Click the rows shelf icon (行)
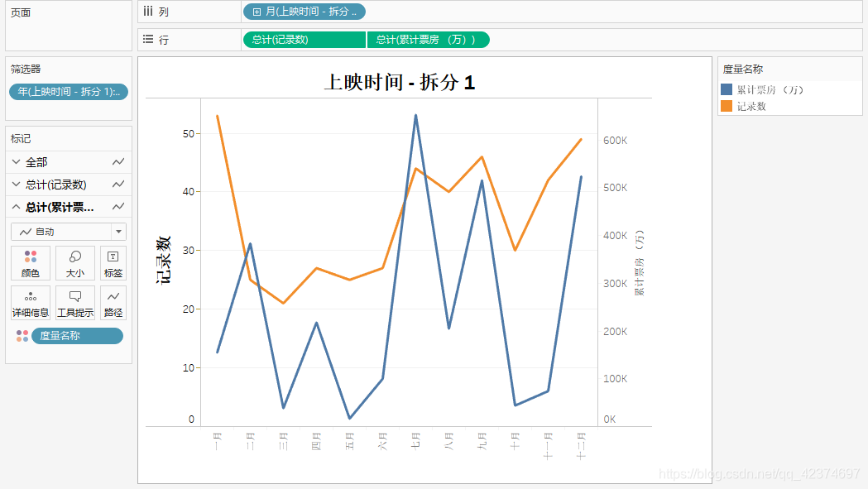This screenshot has width=868, height=489. (148, 40)
